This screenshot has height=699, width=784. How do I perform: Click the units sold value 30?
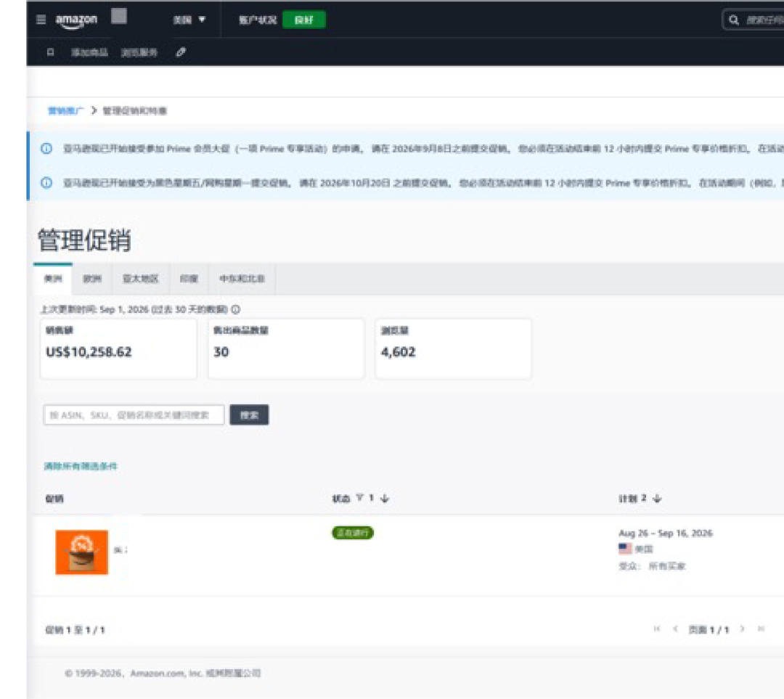(x=221, y=352)
